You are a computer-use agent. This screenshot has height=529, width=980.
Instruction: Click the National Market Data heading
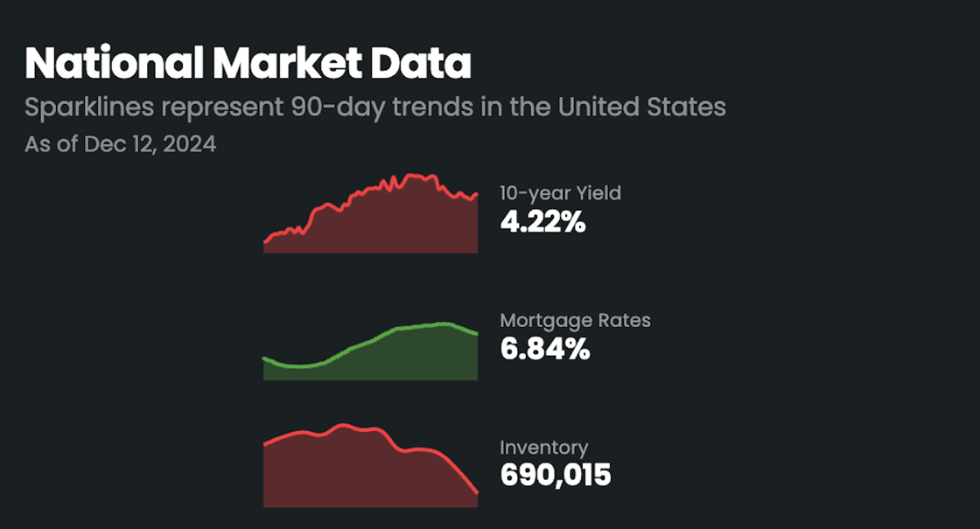click(x=248, y=64)
